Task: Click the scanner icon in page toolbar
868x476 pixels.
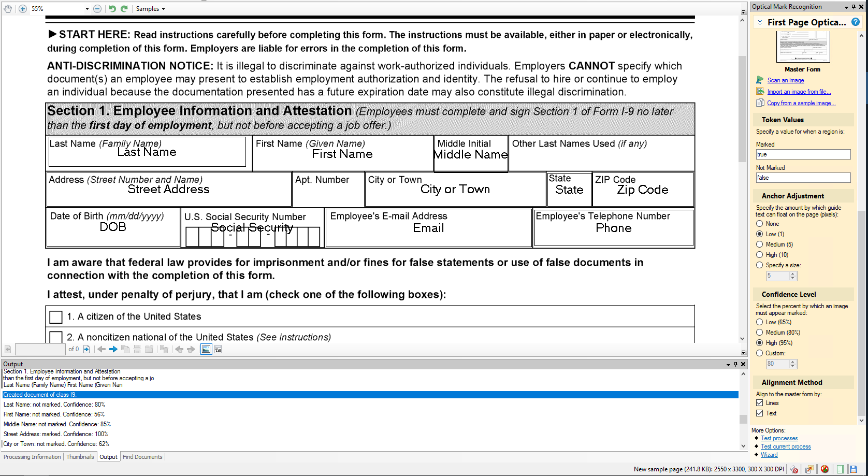Action: 137,349
